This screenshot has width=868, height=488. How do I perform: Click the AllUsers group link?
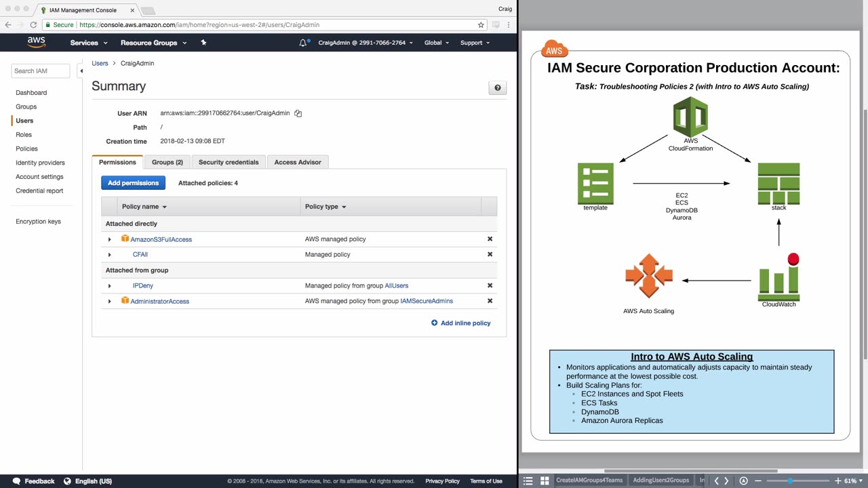(x=397, y=285)
